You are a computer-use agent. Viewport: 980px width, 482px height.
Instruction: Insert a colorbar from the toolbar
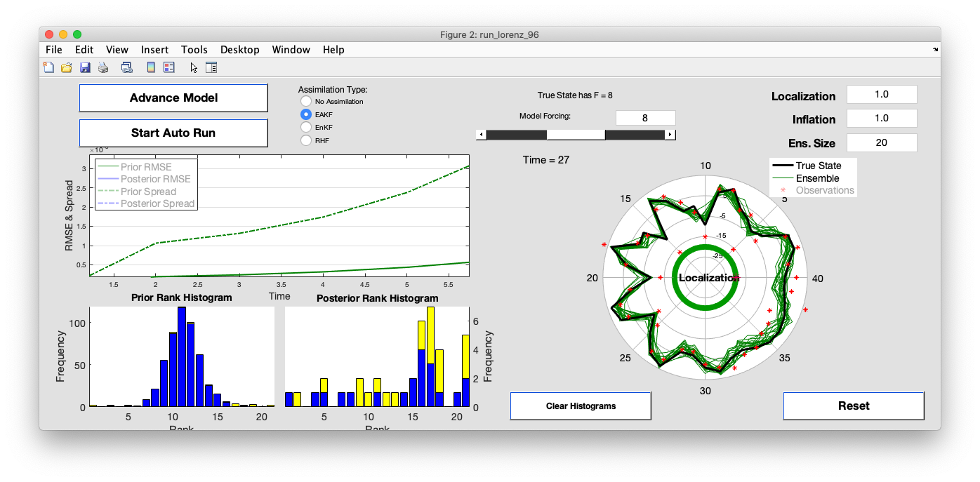point(150,67)
